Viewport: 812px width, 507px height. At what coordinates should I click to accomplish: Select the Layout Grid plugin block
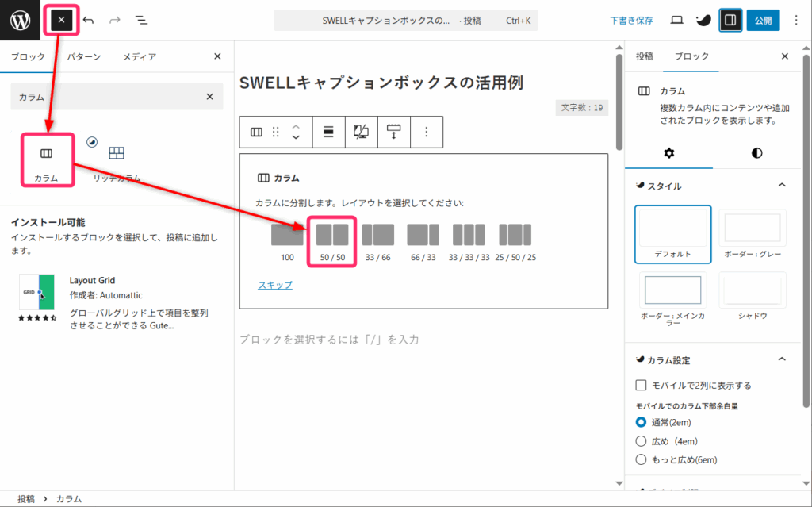[x=117, y=302]
